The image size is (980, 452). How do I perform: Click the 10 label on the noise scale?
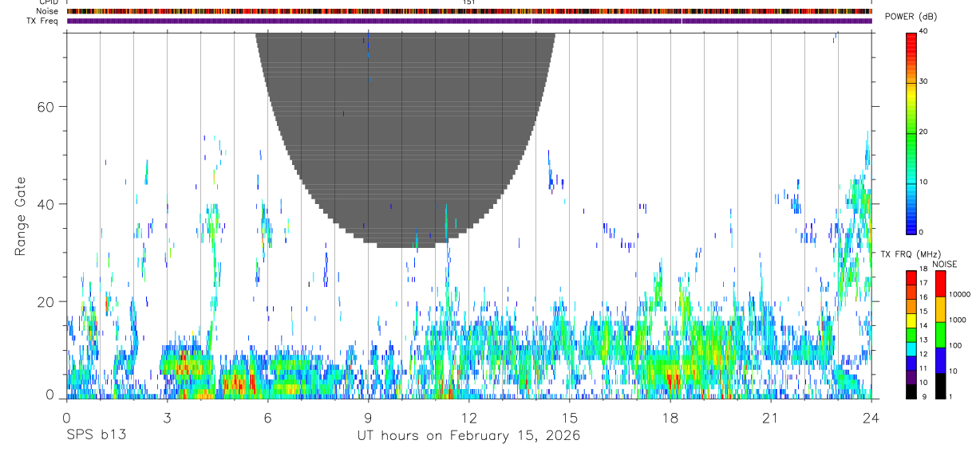click(953, 371)
